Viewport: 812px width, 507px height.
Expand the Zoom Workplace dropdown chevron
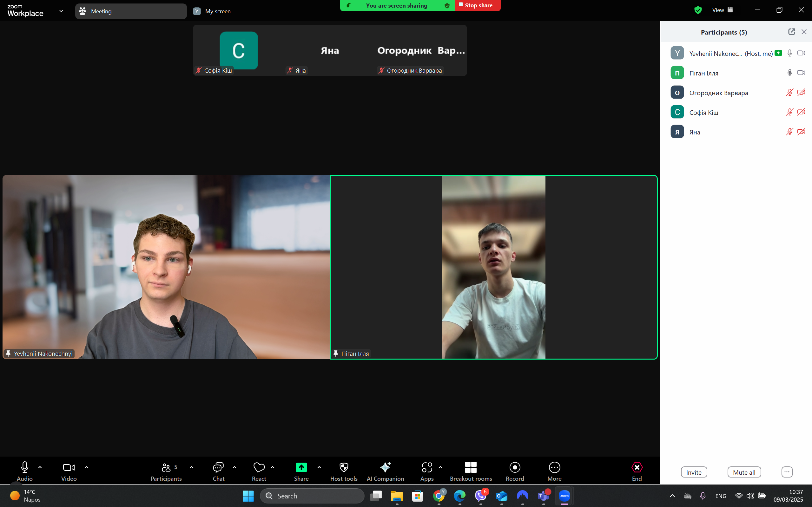[61, 11]
